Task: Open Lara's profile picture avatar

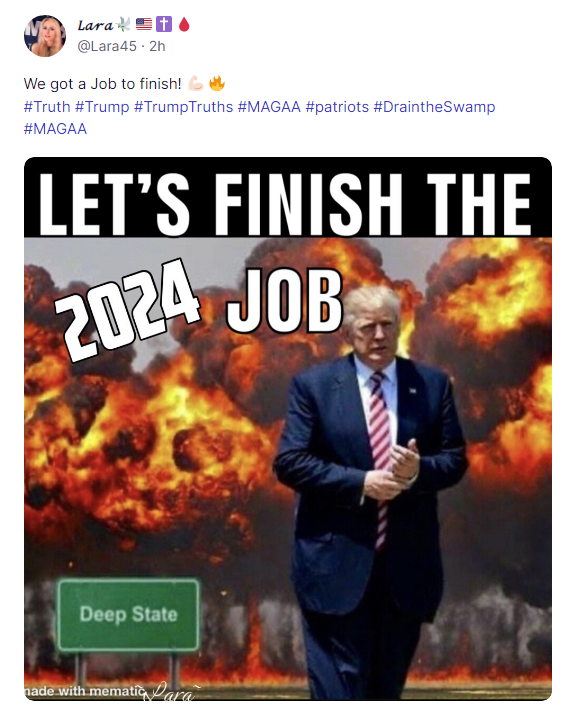Action: click(x=45, y=36)
